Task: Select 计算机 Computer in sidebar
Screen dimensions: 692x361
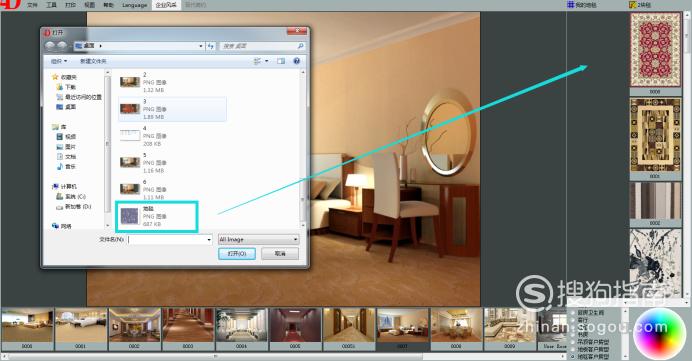Action: 64,187
